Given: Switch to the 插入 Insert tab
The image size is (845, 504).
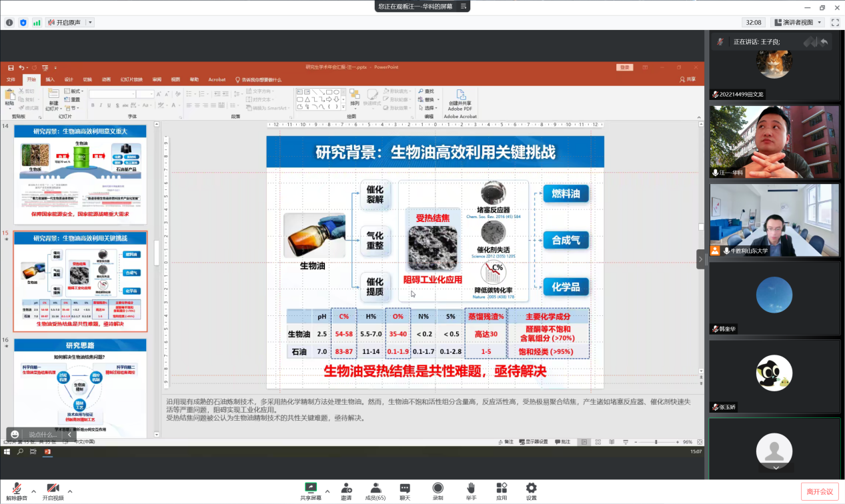Looking at the screenshot, I should [50, 79].
